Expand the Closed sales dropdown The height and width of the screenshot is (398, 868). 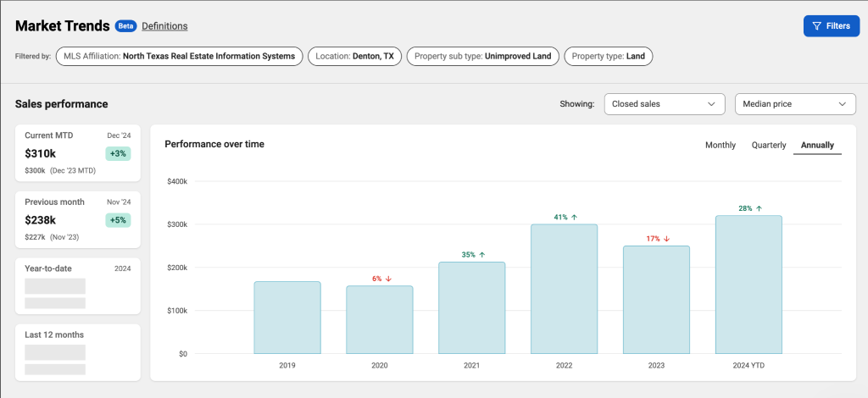point(665,104)
